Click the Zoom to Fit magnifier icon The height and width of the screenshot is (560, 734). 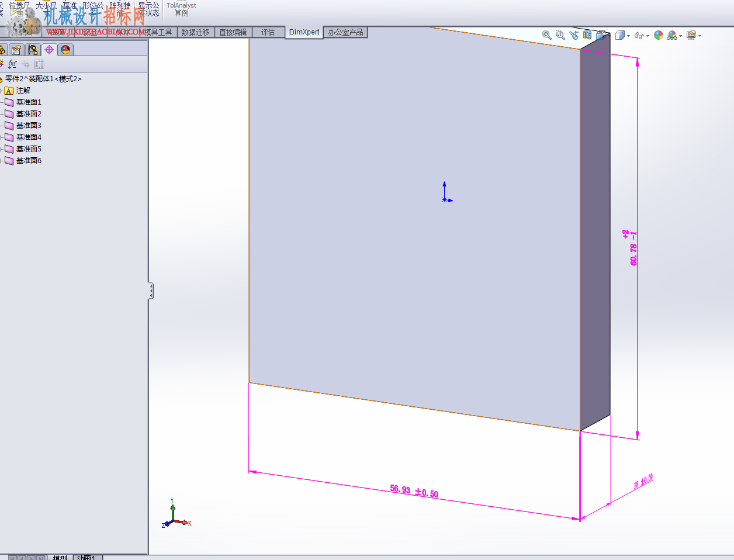(x=547, y=35)
